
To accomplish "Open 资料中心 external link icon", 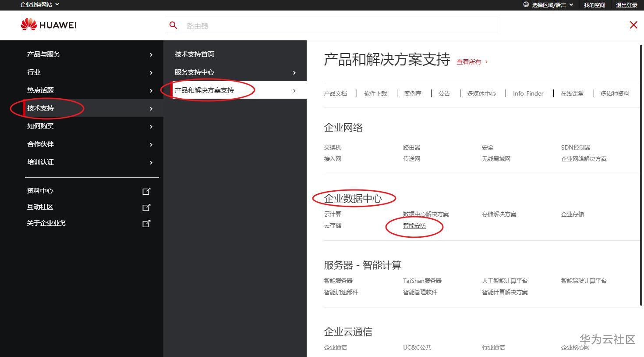I will 147,191.
